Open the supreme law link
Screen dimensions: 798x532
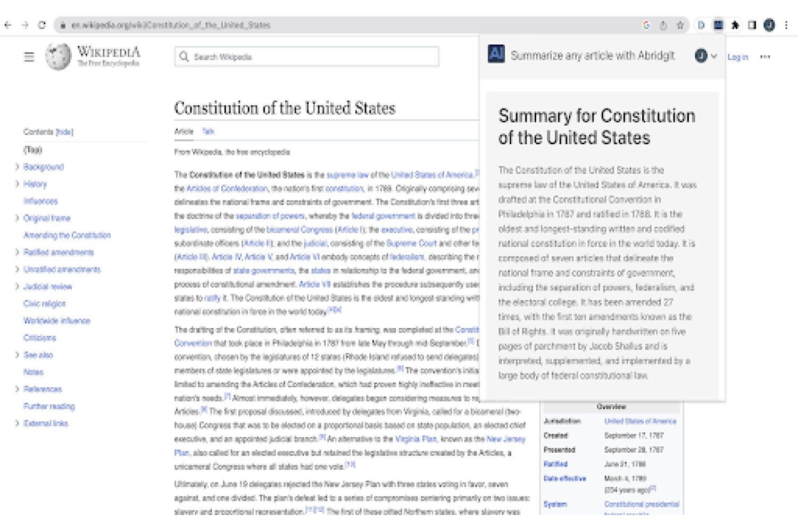point(347,174)
